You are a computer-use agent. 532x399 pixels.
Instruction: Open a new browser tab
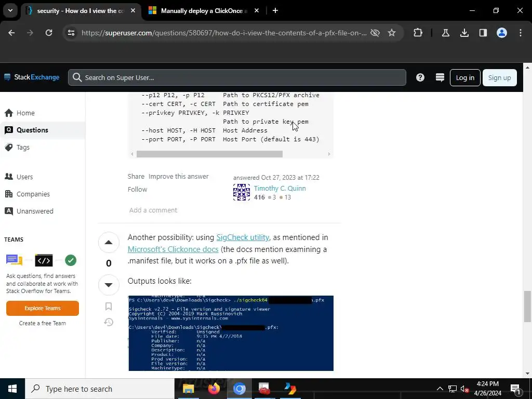(275, 10)
